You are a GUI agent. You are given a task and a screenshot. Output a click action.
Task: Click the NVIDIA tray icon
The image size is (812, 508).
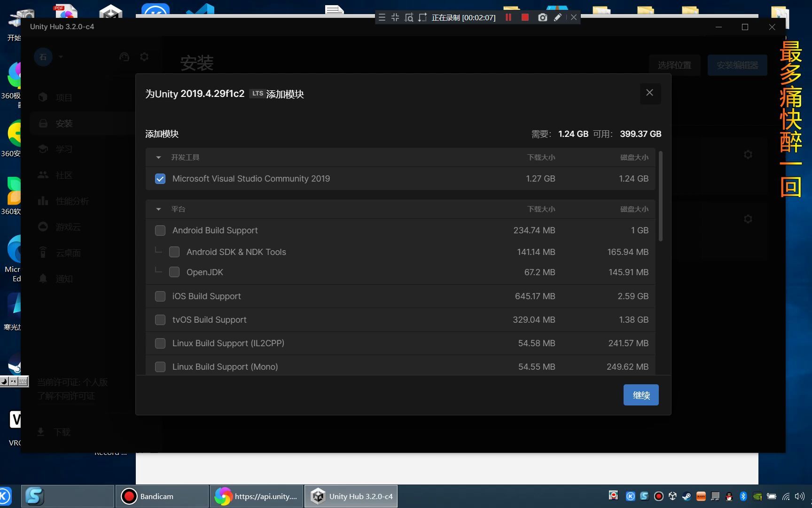[x=757, y=496]
